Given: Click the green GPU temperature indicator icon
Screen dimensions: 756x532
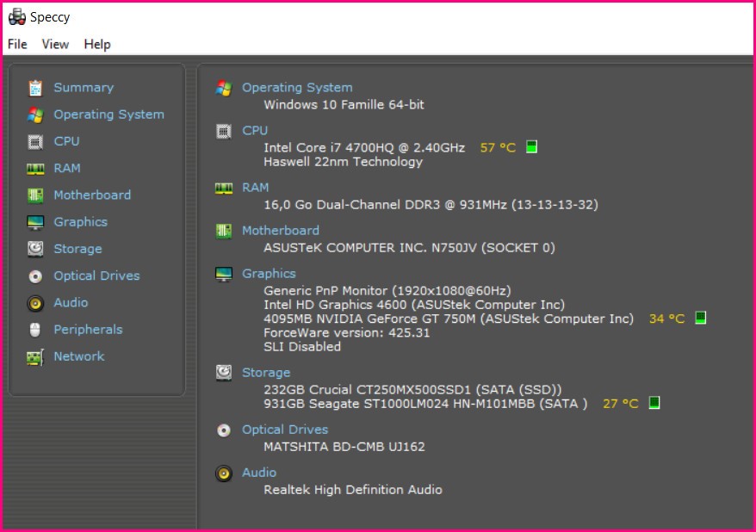Looking at the screenshot, I should click(x=701, y=318).
